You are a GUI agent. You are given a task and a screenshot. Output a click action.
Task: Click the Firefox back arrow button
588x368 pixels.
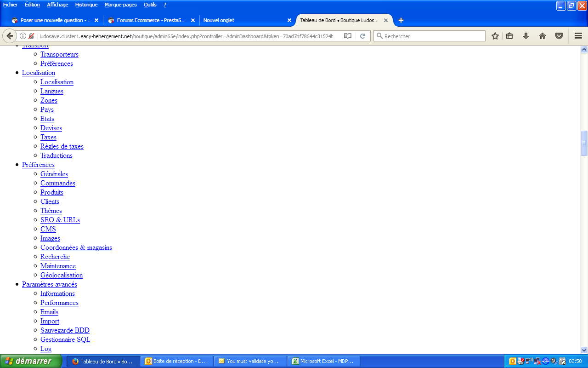(x=9, y=36)
